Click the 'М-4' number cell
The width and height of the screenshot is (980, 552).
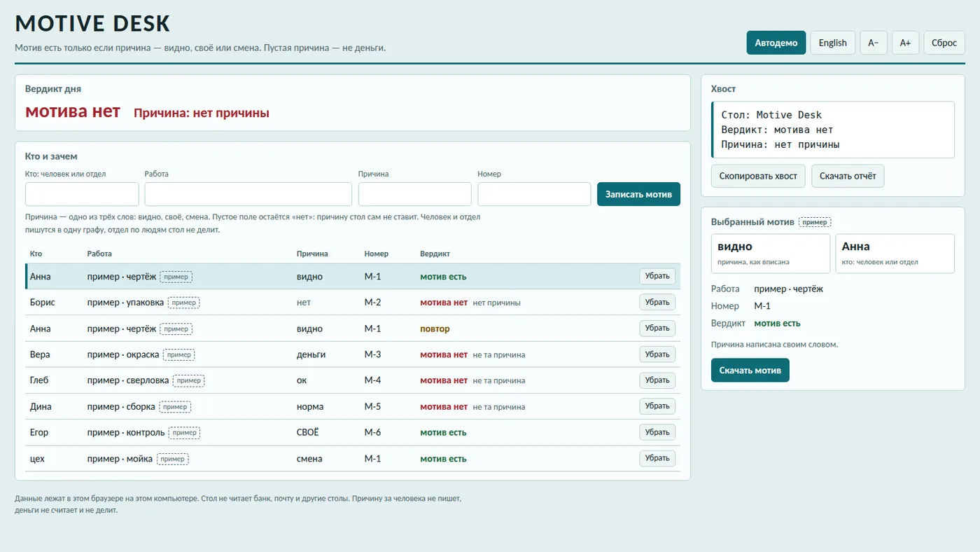(x=373, y=380)
